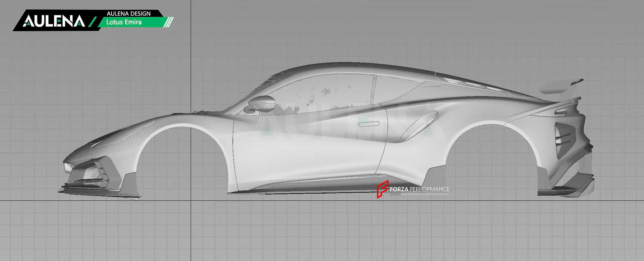Click the Lotus Emira green label
644x261 pixels.
pos(124,22)
